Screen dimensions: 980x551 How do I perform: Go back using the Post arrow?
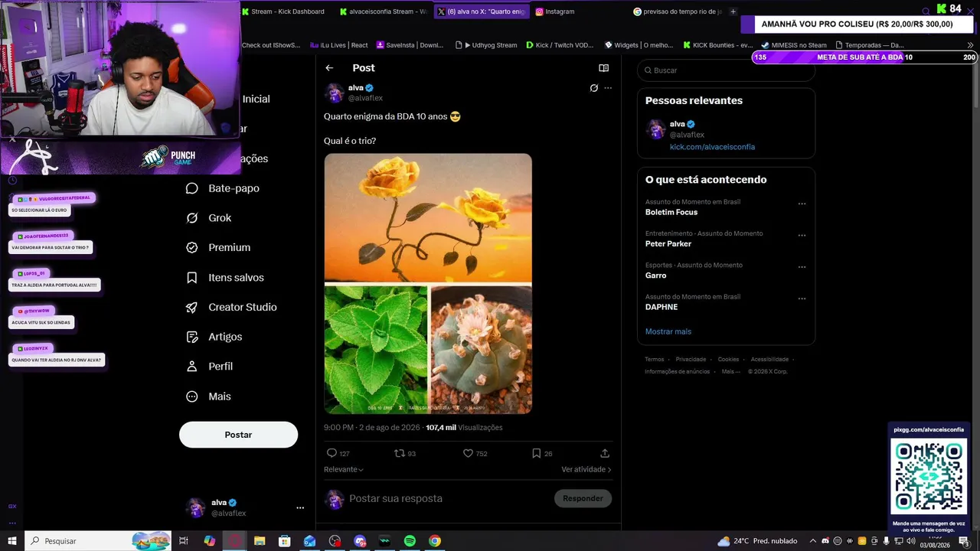tap(329, 68)
